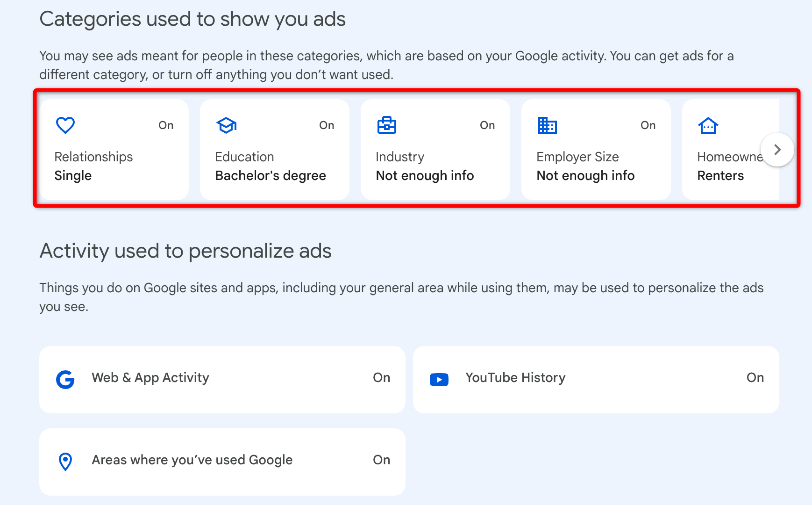
Task: Toggle the Employer Size On status
Action: 648,125
